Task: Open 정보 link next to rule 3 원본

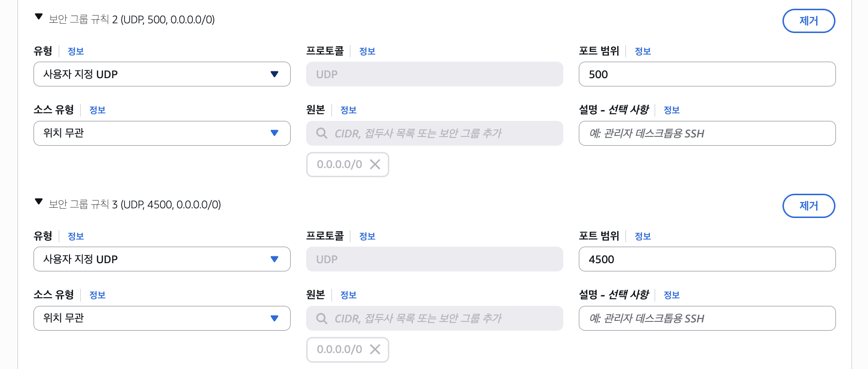Action: pos(348,295)
